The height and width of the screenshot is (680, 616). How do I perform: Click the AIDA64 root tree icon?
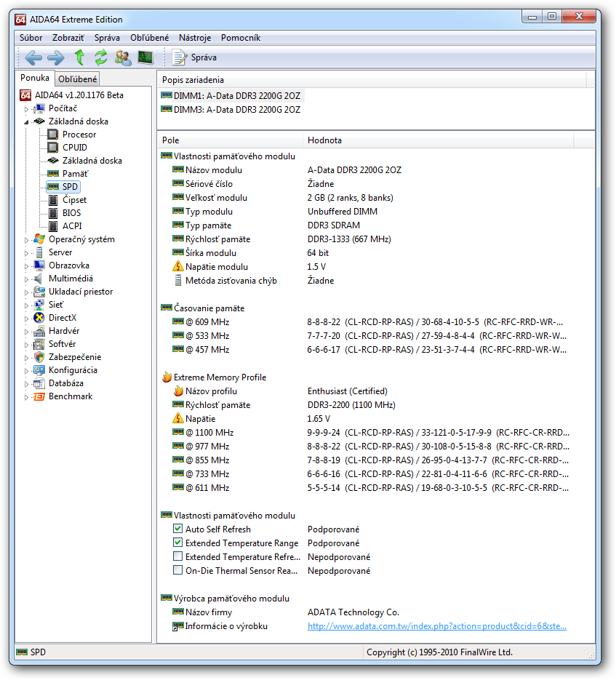click(25, 95)
